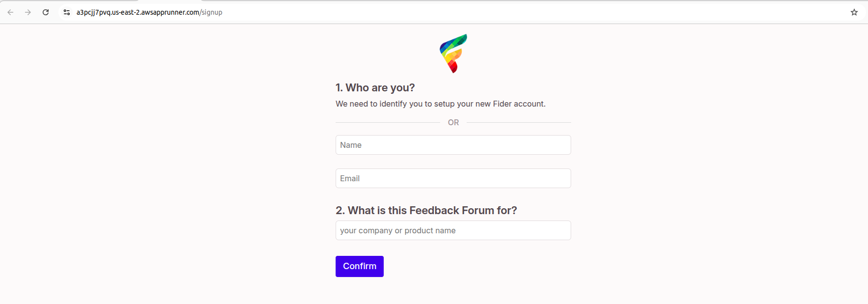Click the divider line left of OR
The height and width of the screenshot is (304, 868).
[x=388, y=122]
